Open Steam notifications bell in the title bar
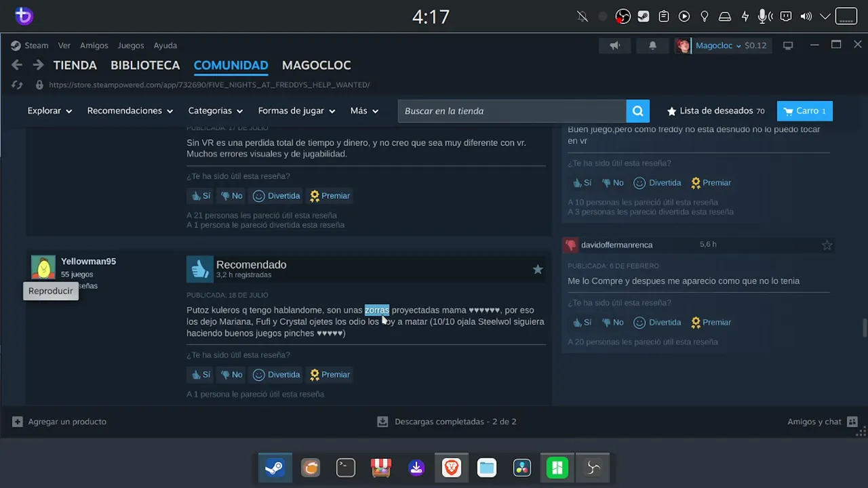Viewport: 868px width, 488px height. click(x=652, y=45)
